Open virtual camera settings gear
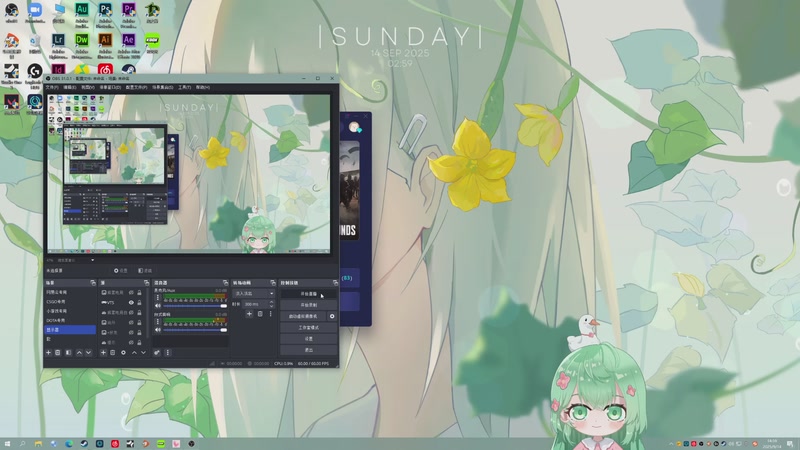Viewport: 800px width, 450px height. (332, 316)
